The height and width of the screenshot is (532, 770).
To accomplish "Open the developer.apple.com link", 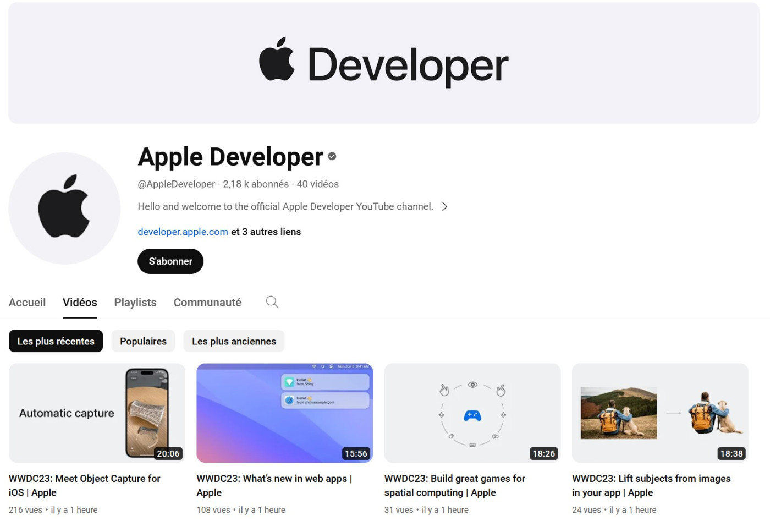I will [183, 232].
